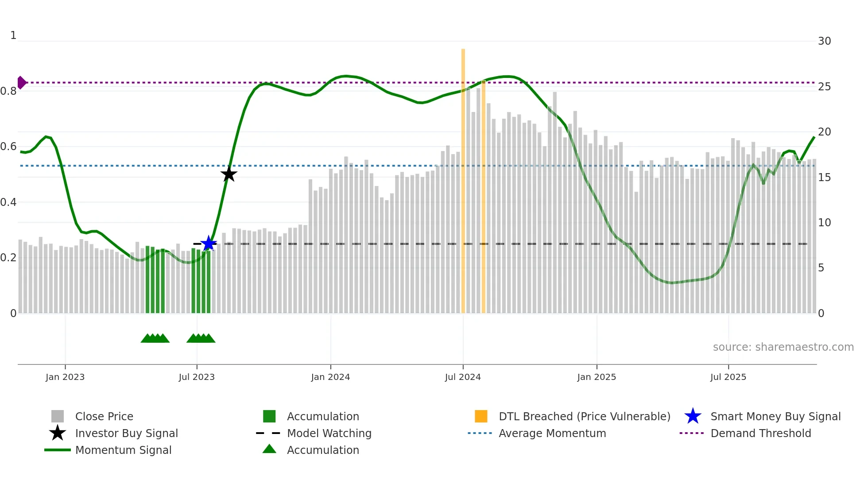
Task: Toggle DTL Breached (Price Vulnerable) legend entry
Action: coord(584,416)
